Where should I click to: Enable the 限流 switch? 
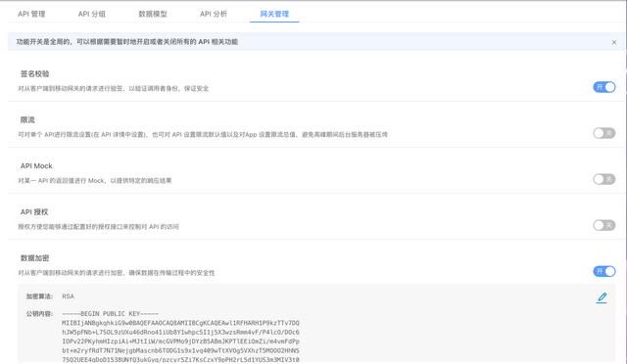pyautogui.click(x=603, y=133)
